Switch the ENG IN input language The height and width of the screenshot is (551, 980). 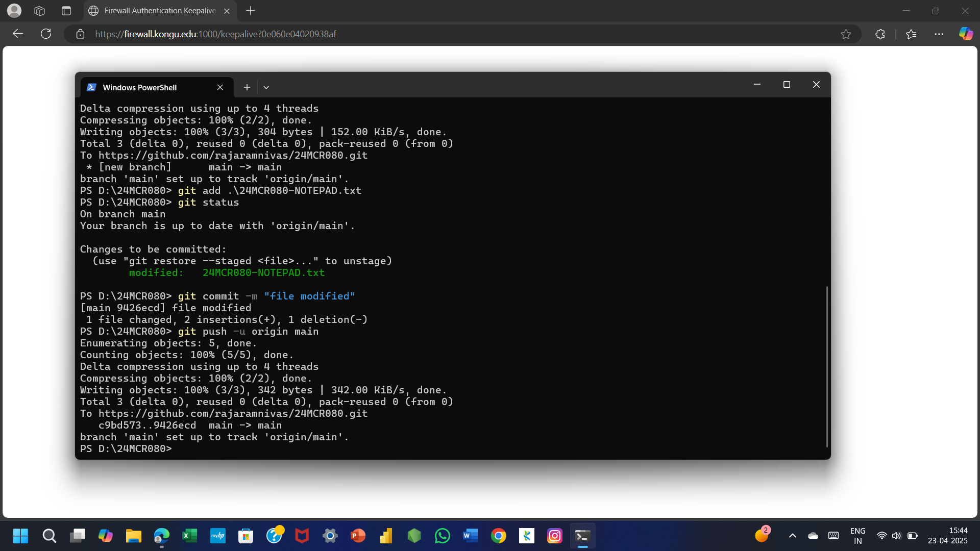[x=858, y=536]
